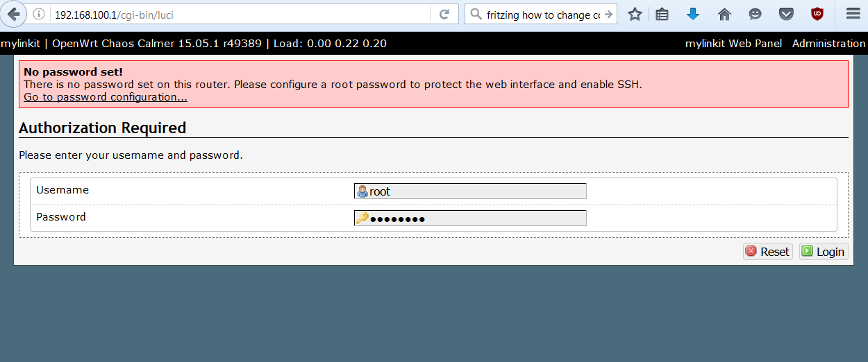This screenshot has width=868, height=362.
Task: Open the mylinkit Web Panel menu item
Action: click(733, 44)
